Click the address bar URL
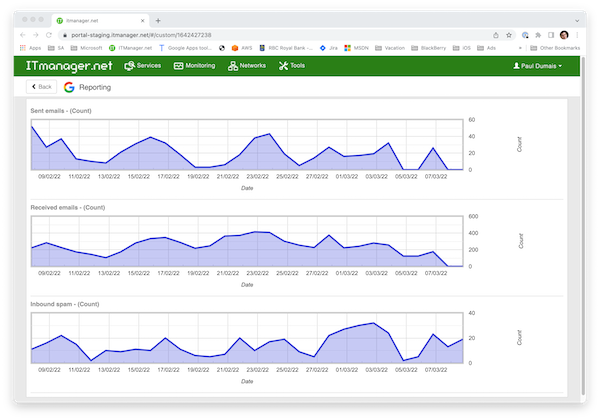Screen dimensions: 600x420 tap(141, 35)
